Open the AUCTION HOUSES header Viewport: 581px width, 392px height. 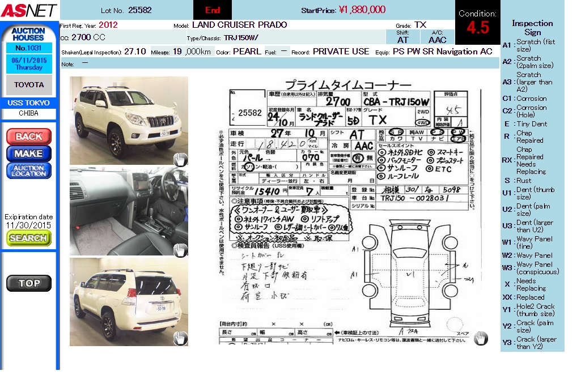[x=28, y=34]
